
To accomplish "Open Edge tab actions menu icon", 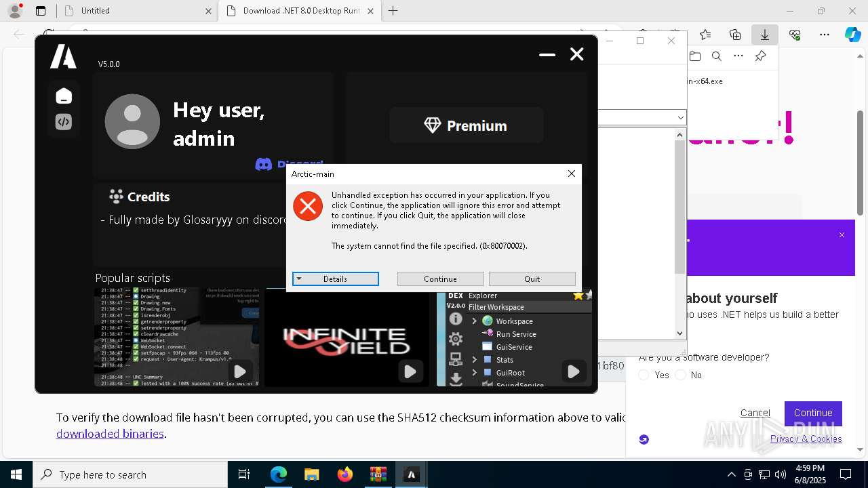I will tap(41, 11).
